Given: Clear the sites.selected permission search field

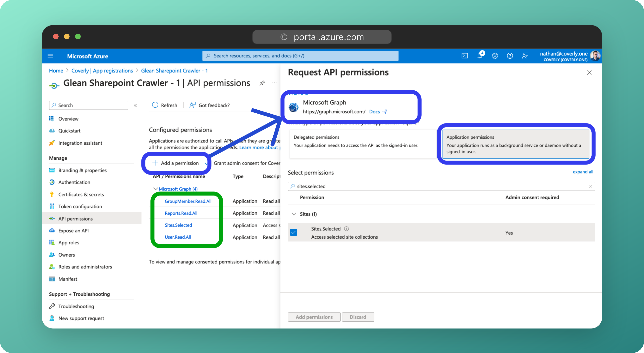Looking at the screenshot, I should pyautogui.click(x=591, y=186).
